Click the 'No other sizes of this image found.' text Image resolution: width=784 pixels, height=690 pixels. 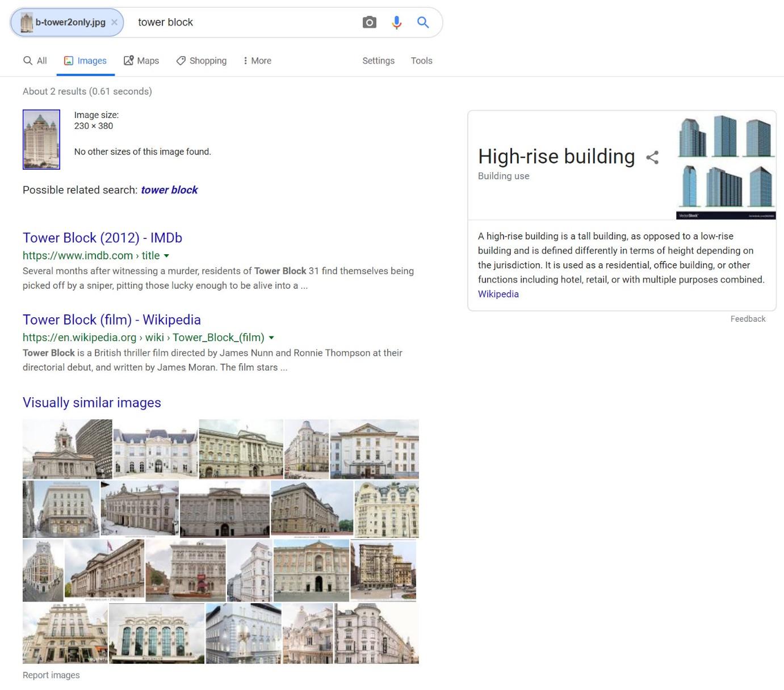[142, 152]
